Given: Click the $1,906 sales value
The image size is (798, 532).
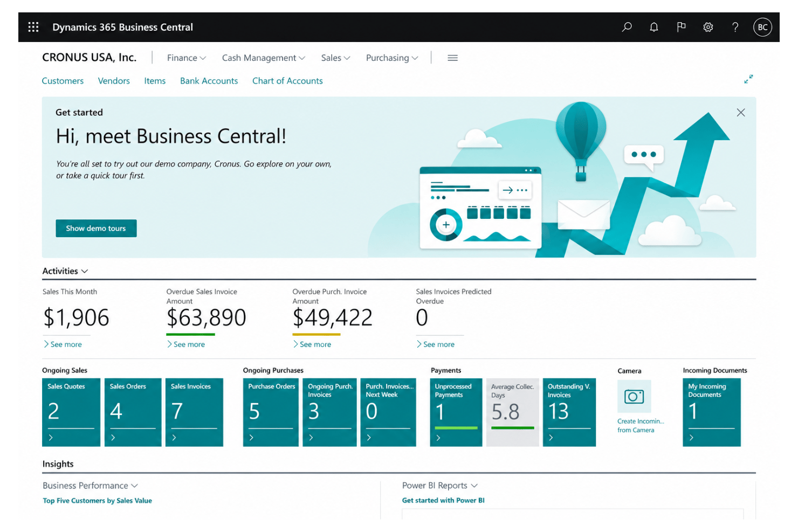Looking at the screenshot, I should tap(76, 317).
